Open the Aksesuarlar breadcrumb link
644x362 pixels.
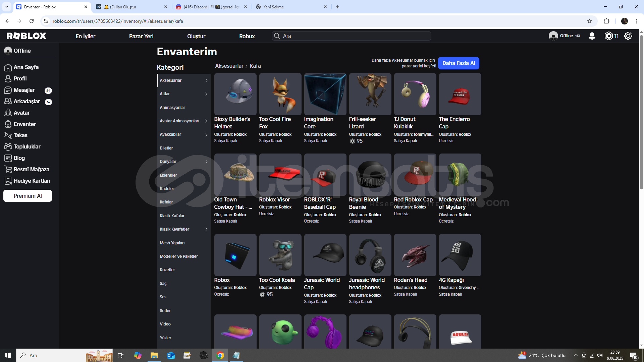tap(229, 66)
